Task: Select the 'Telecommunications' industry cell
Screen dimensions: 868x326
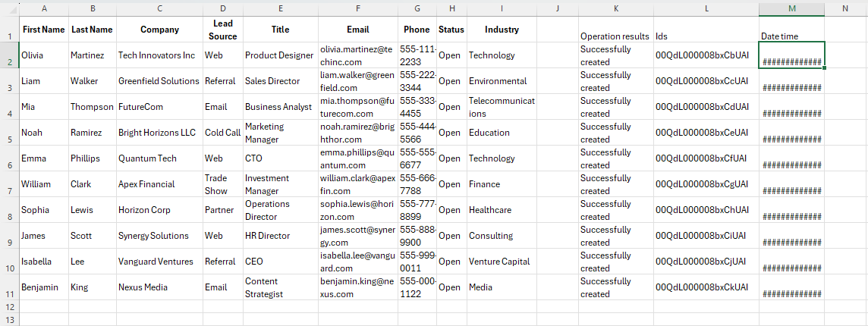Action: (502, 107)
